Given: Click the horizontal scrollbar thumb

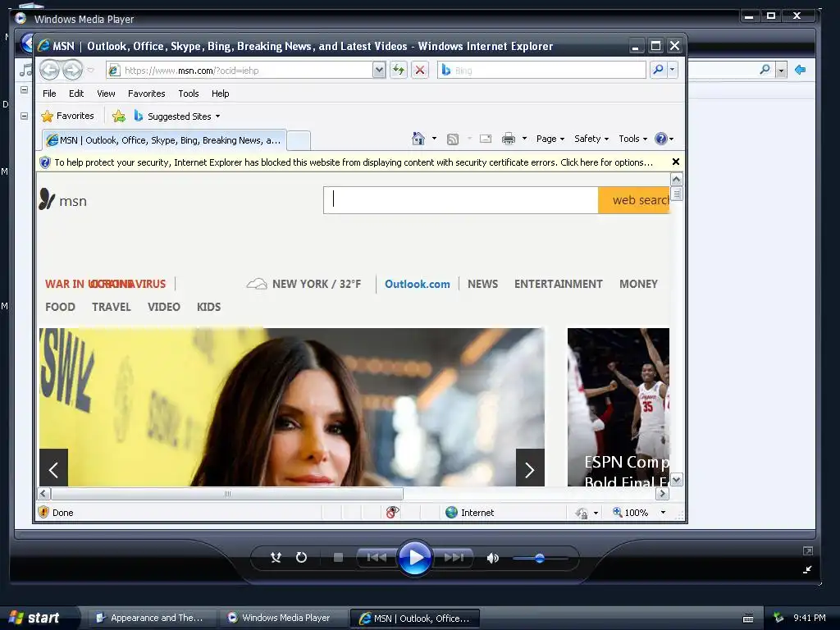Looking at the screenshot, I should coord(227,494).
